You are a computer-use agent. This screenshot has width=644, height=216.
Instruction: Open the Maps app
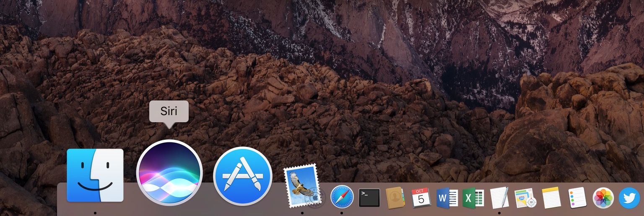525,198
